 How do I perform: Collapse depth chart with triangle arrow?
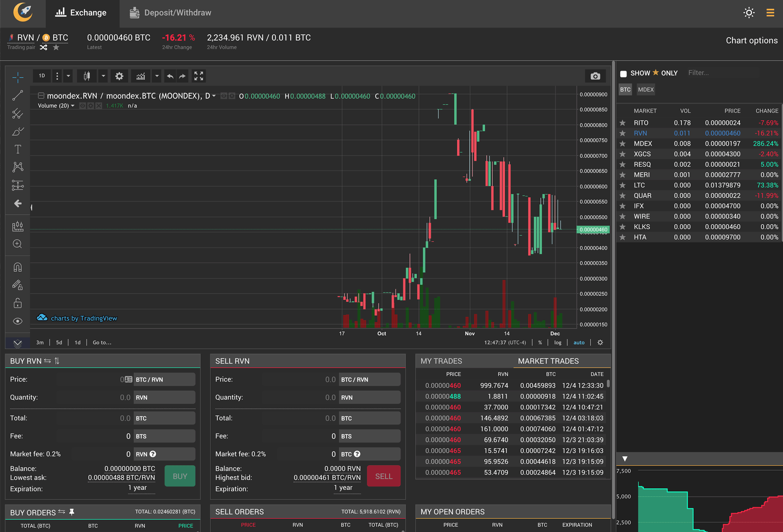pos(625,459)
